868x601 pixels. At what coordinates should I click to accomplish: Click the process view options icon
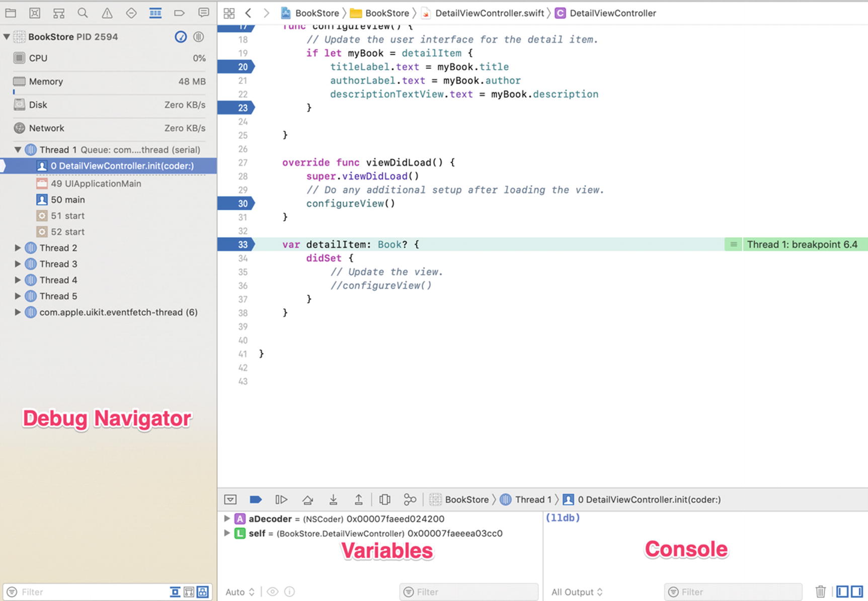(199, 37)
